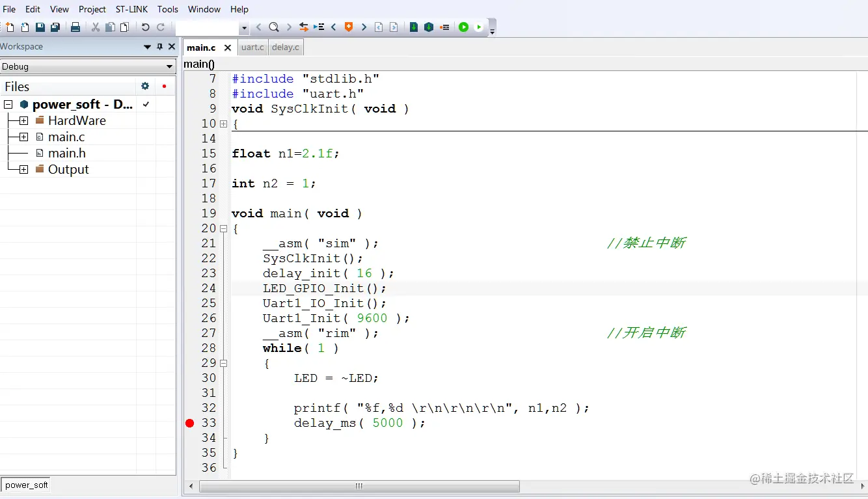The height and width of the screenshot is (499, 868).
Task: Start Debug without Downloading
Action: pos(479,27)
